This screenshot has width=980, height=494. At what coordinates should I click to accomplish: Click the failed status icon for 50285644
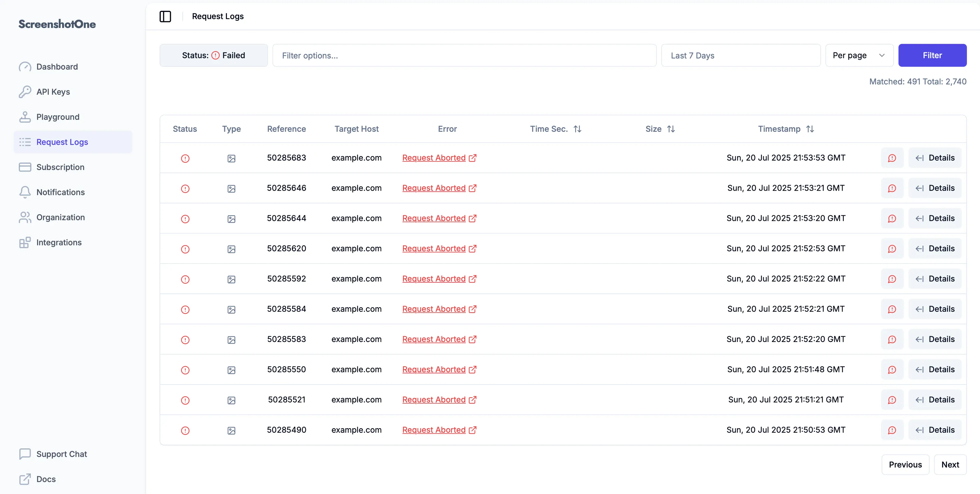click(185, 219)
